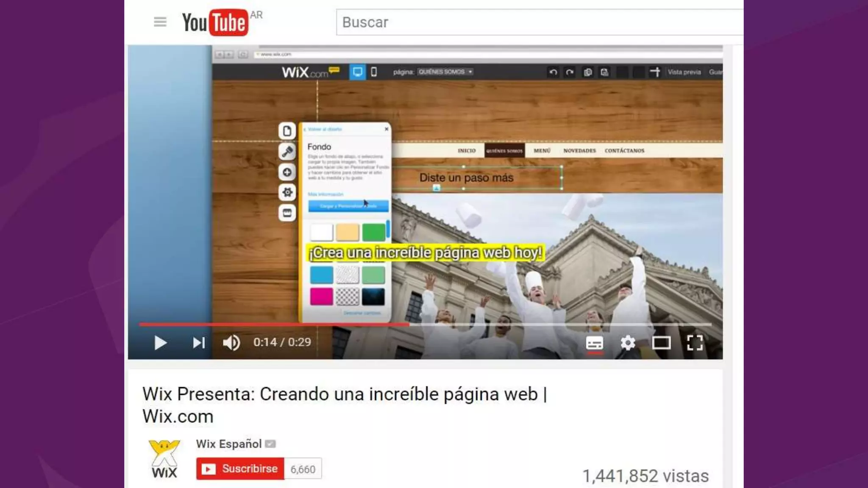Open player settings gear

(x=628, y=342)
